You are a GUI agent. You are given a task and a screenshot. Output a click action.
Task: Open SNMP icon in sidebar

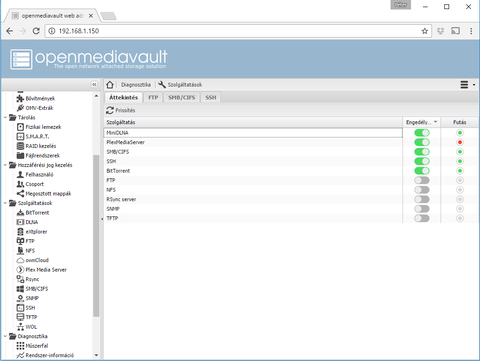pos(20,298)
